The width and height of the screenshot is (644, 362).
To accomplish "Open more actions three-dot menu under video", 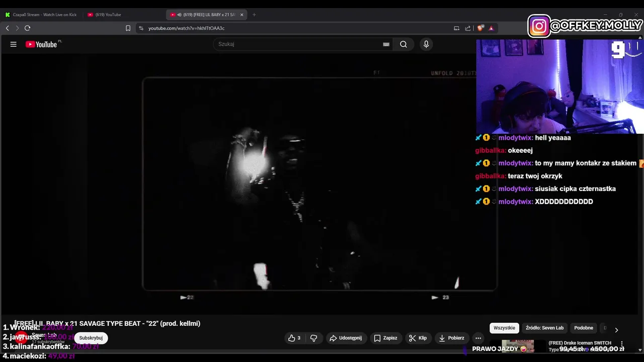I will pyautogui.click(x=478, y=338).
